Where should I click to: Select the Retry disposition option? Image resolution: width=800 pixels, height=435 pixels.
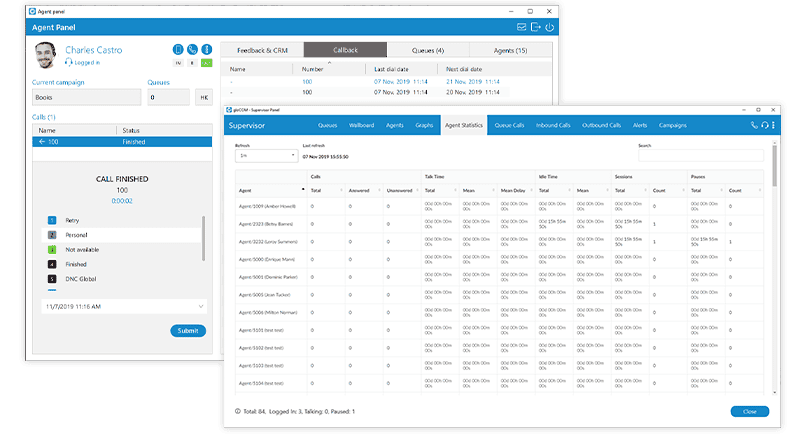tap(77, 220)
